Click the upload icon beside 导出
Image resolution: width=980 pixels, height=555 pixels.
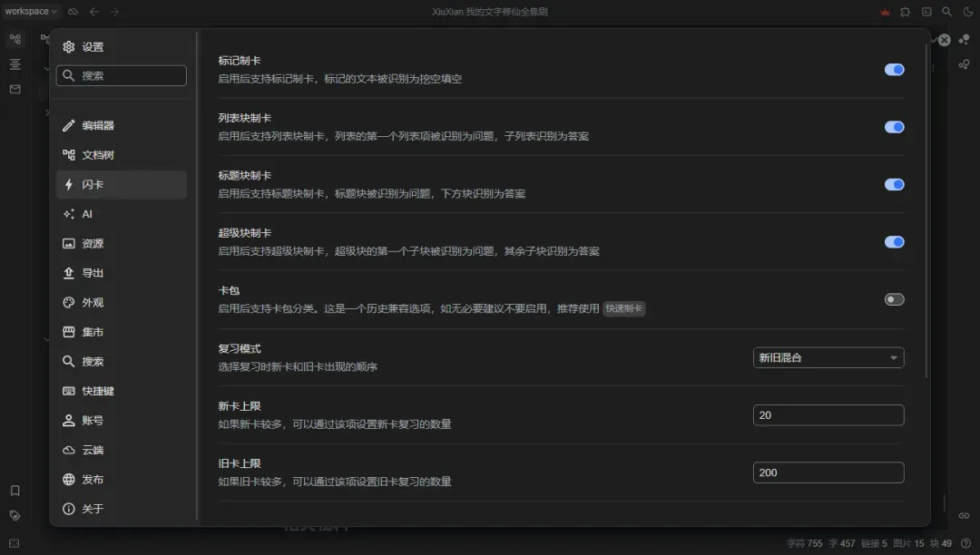coord(69,273)
